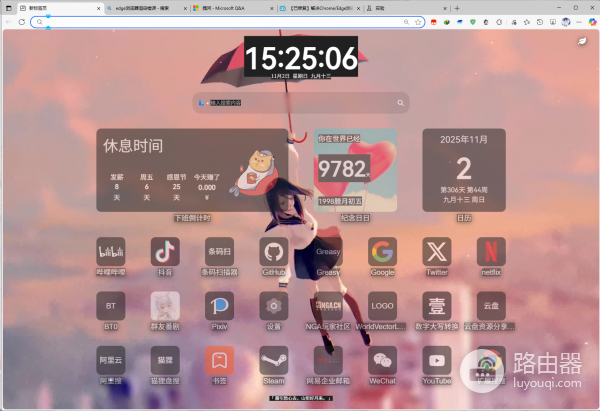Switch to the edge浏览器 search tab
This screenshot has width=600, height=411.
pos(140,7)
